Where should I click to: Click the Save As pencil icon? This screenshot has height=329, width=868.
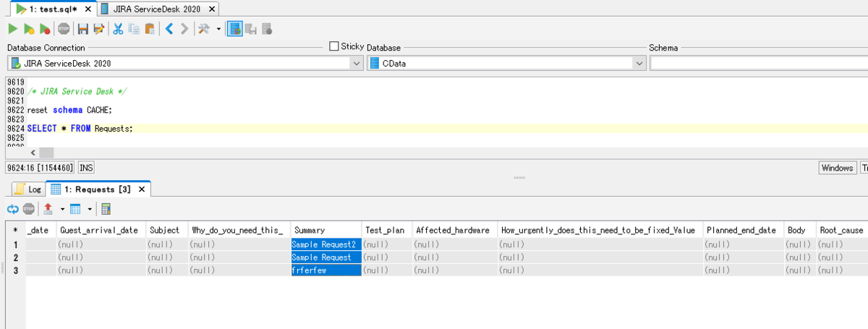[x=98, y=29]
